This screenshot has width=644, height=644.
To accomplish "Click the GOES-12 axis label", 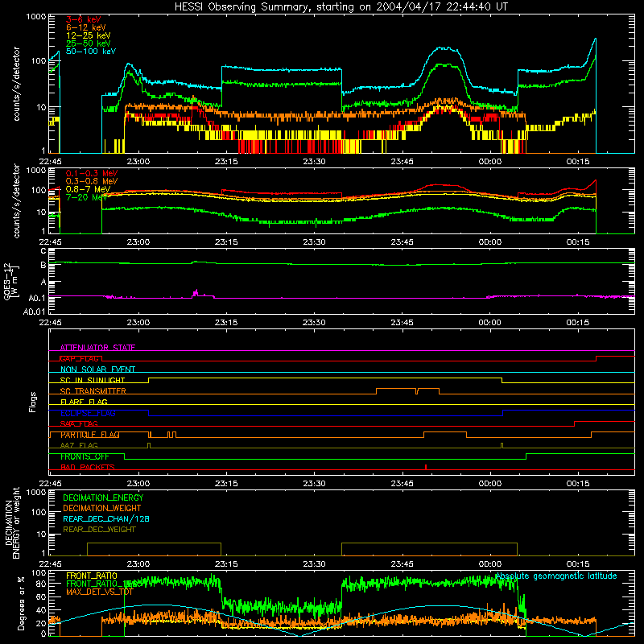I will click(10, 282).
